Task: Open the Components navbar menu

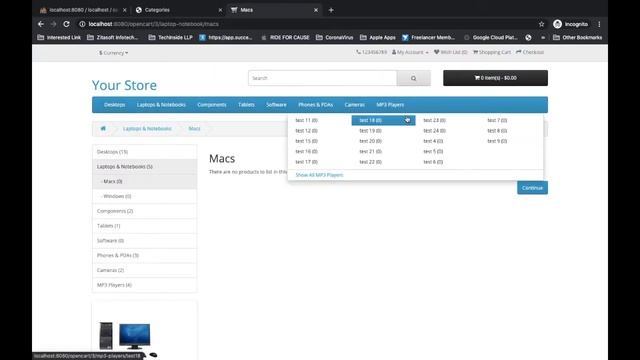Action: point(211,104)
